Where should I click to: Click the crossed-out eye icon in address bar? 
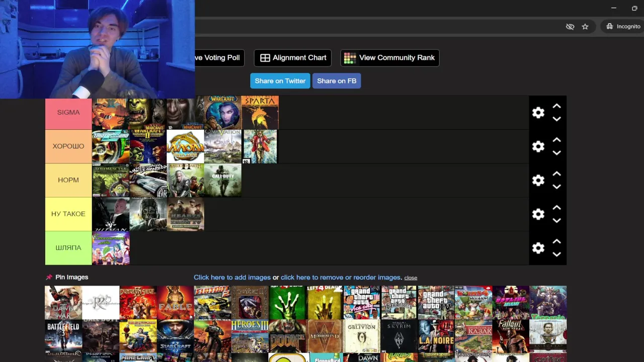[x=570, y=27]
